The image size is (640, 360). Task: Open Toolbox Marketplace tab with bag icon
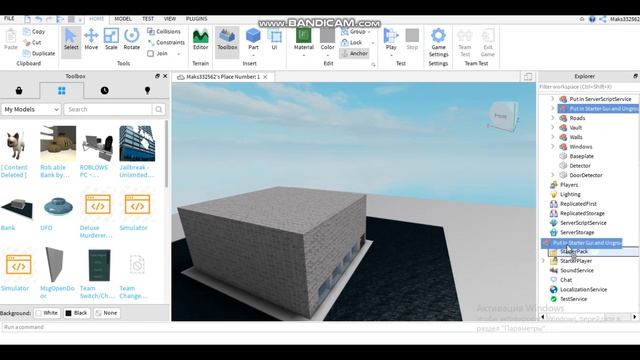point(19,91)
